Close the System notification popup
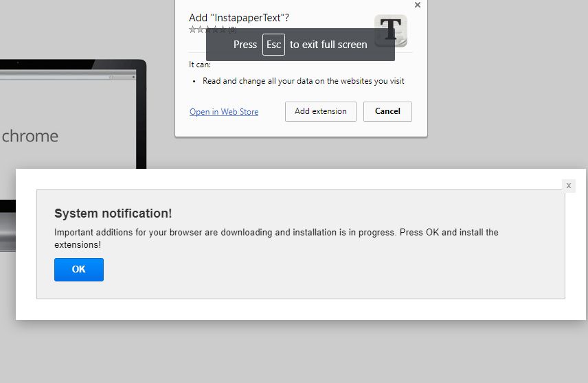Viewport: 588px width, 383px height. tap(569, 185)
